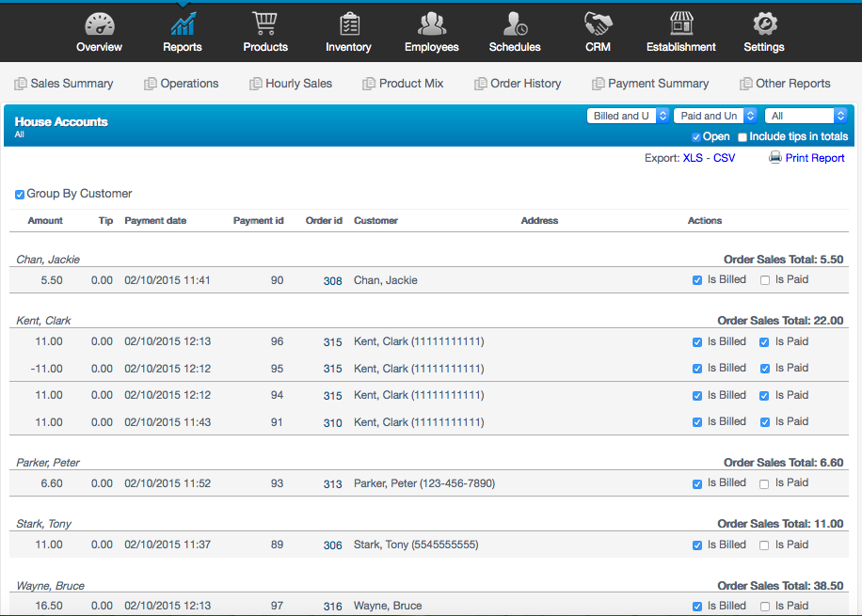862x616 pixels.
Task: Mark Jackie Chan's payment as paid
Action: [x=765, y=280]
